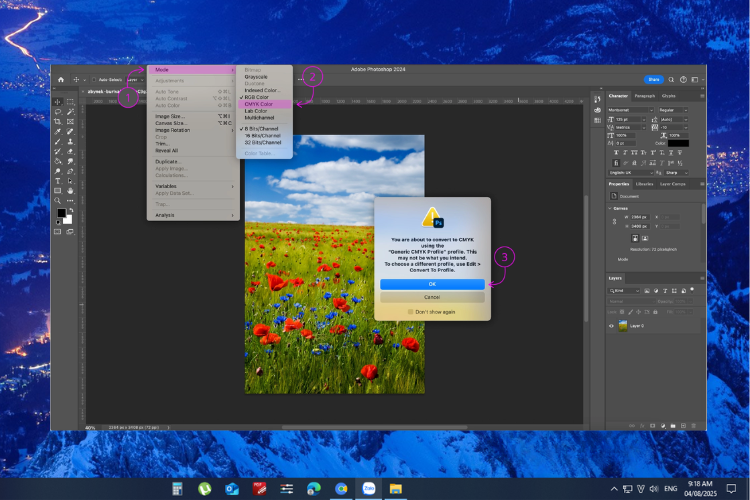This screenshot has height=500, width=750.
Task: Click the Layer 0 thumbnail
Action: click(623, 326)
